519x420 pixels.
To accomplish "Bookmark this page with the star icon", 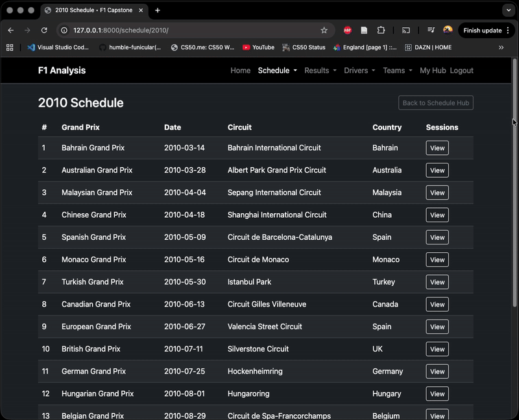I will [324, 30].
